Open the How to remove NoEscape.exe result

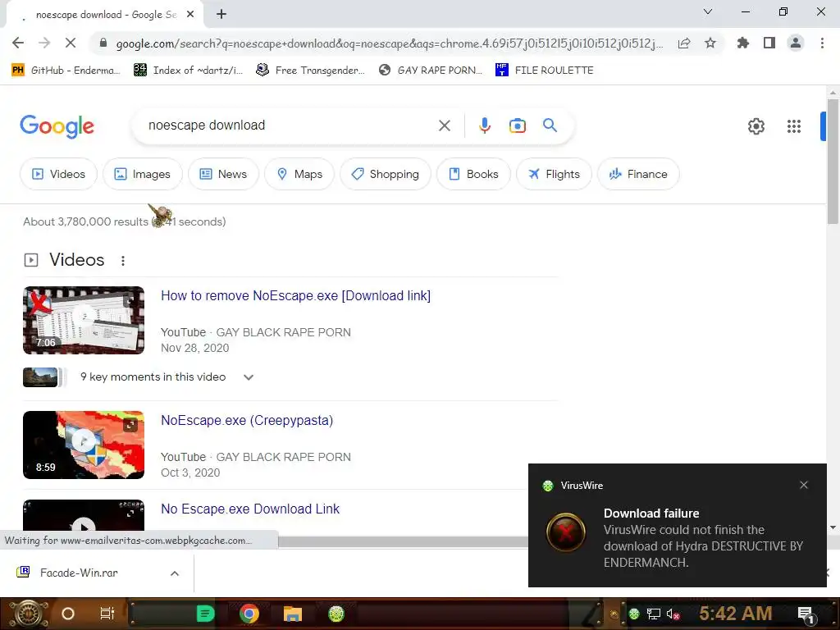[295, 295]
